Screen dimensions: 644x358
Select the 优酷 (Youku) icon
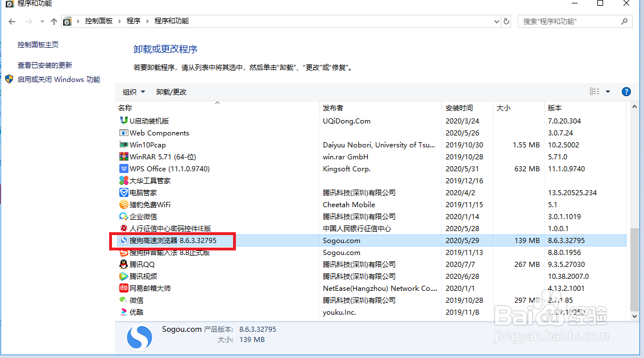(124, 312)
